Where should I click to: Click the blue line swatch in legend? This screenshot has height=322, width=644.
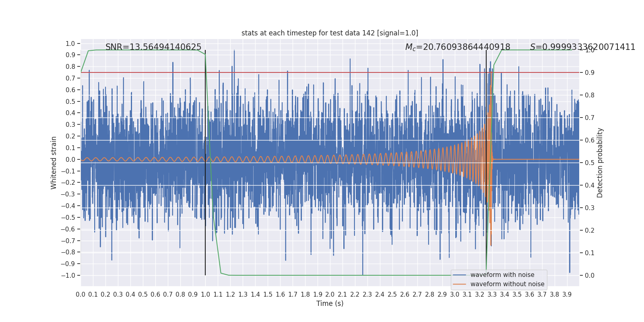click(460, 275)
